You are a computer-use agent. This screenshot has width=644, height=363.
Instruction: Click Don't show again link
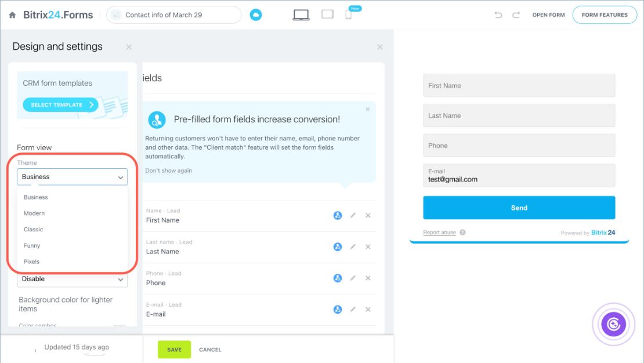(x=168, y=170)
